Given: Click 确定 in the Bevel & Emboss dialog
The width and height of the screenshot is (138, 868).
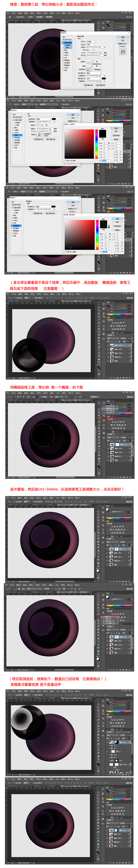Looking at the screenshot, I should pyautogui.click(x=123, y=37).
